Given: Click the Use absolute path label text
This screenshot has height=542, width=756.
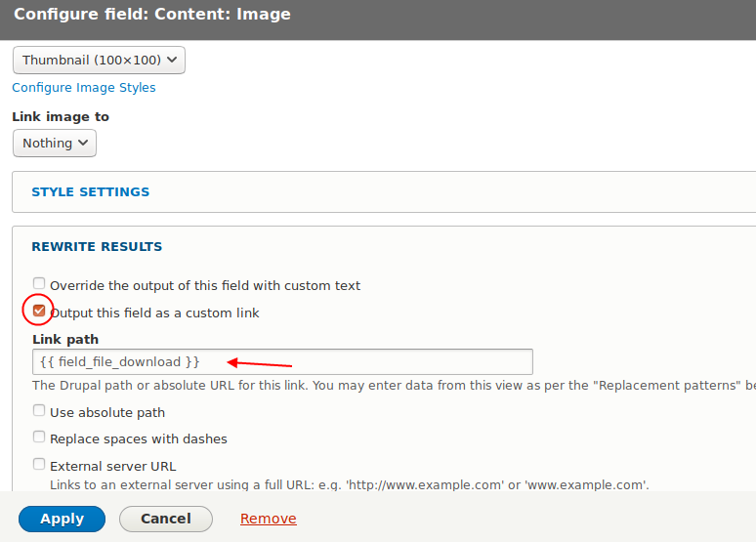Looking at the screenshot, I should tap(107, 413).
